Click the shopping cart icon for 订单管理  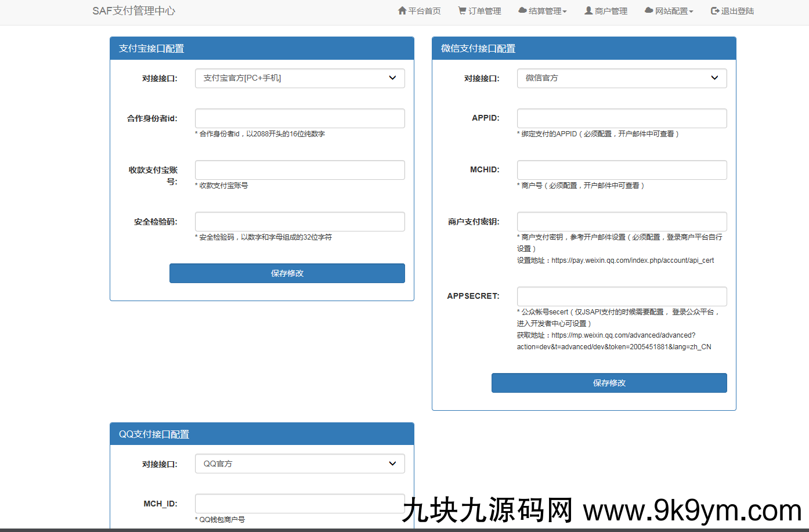click(462, 10)
